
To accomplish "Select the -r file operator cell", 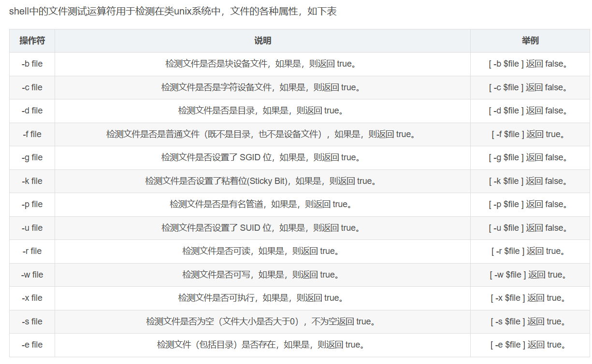I will tap(32, 251).
